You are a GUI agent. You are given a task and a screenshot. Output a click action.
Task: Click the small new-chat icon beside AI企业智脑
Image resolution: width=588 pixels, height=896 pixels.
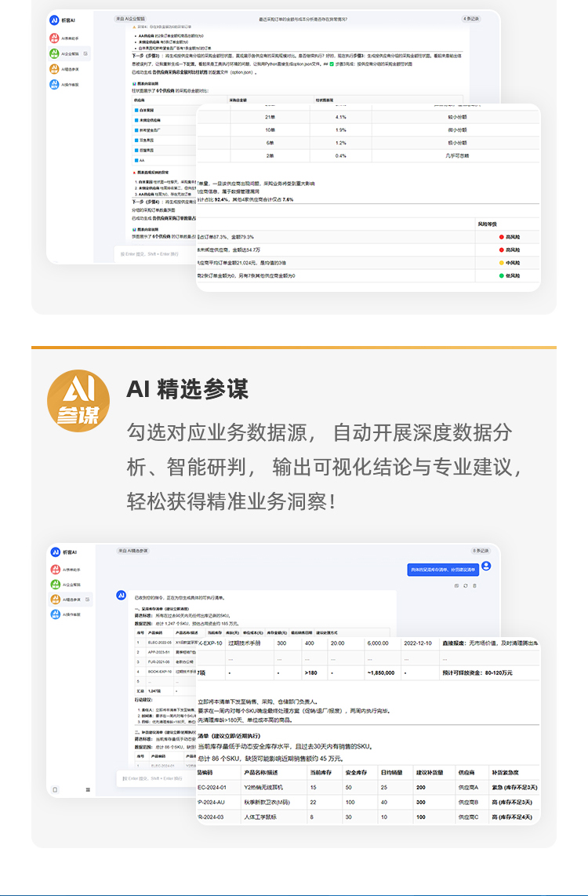coord(85,53)
